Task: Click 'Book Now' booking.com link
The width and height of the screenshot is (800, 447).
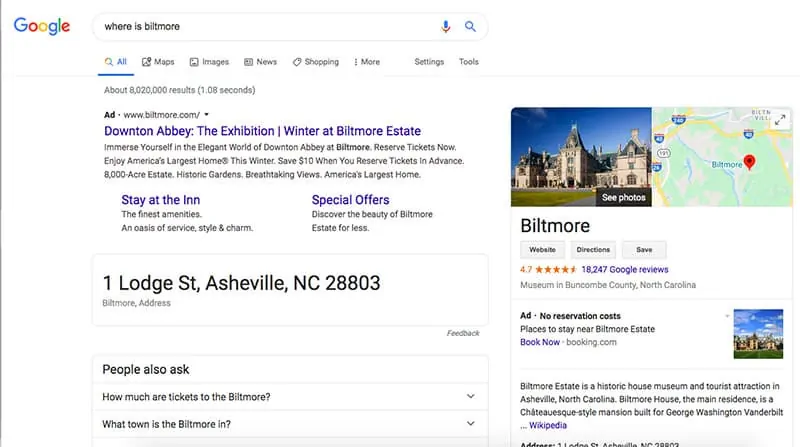Action: pos(540,342)
